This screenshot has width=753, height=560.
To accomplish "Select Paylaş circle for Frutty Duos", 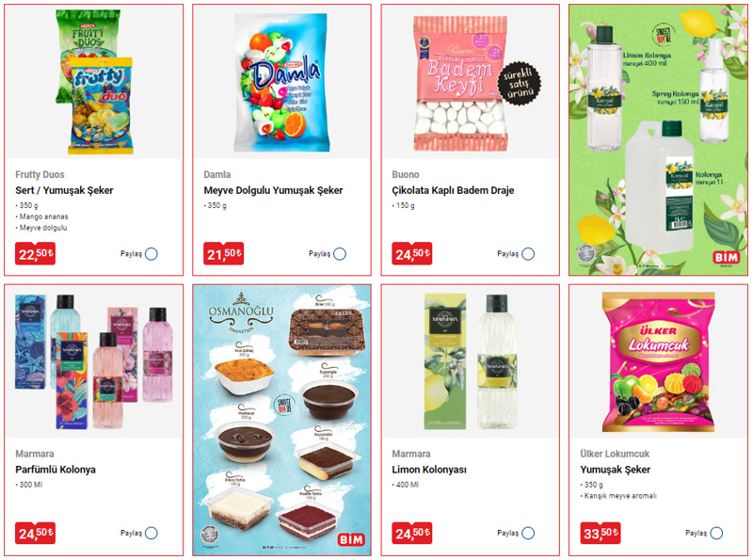I will tap(152, 254).
